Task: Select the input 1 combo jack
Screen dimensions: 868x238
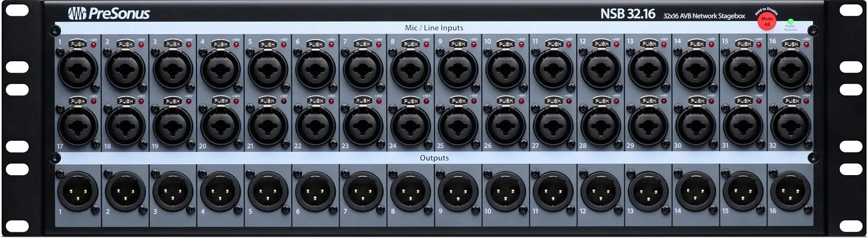Action: pyautogui.click(x=78, y=70)
